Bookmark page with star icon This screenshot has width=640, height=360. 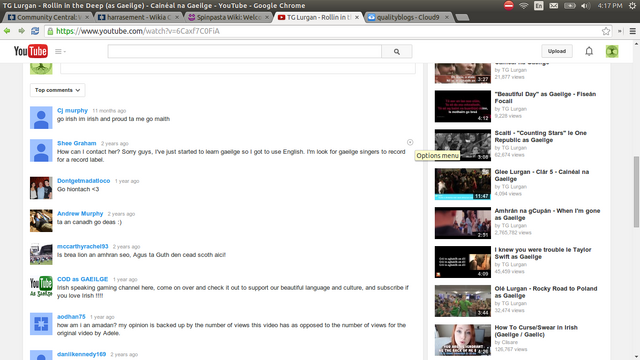click(x=606, y=31)
